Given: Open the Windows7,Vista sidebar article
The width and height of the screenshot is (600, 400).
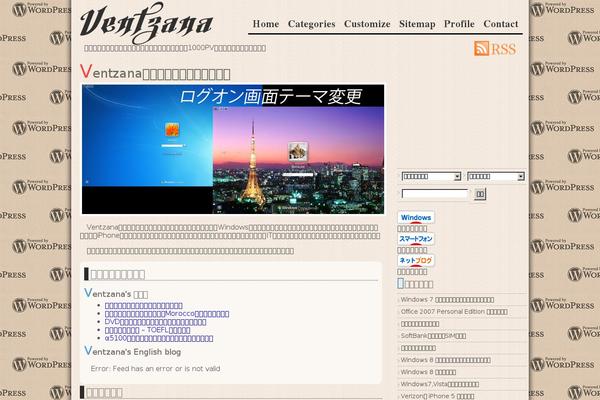Looking at the screenshot, I should coord(440,384).
